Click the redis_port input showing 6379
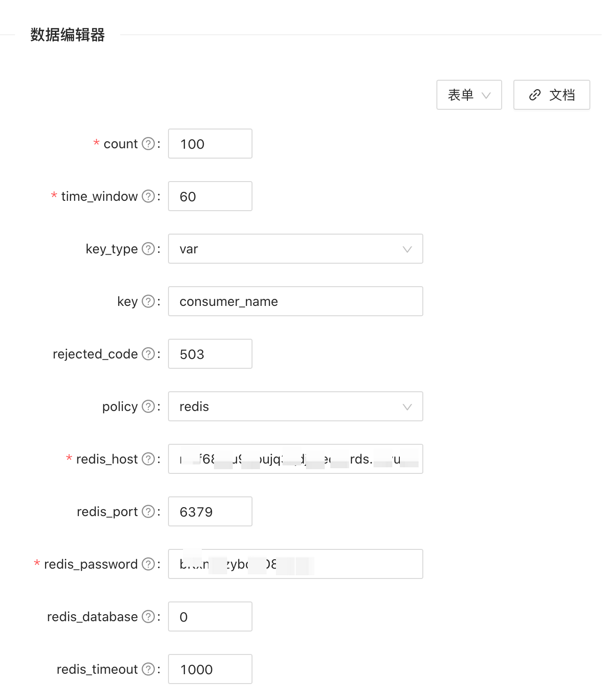Image resolution: width=611 pixels, height=700 pixels. (210, 511)
